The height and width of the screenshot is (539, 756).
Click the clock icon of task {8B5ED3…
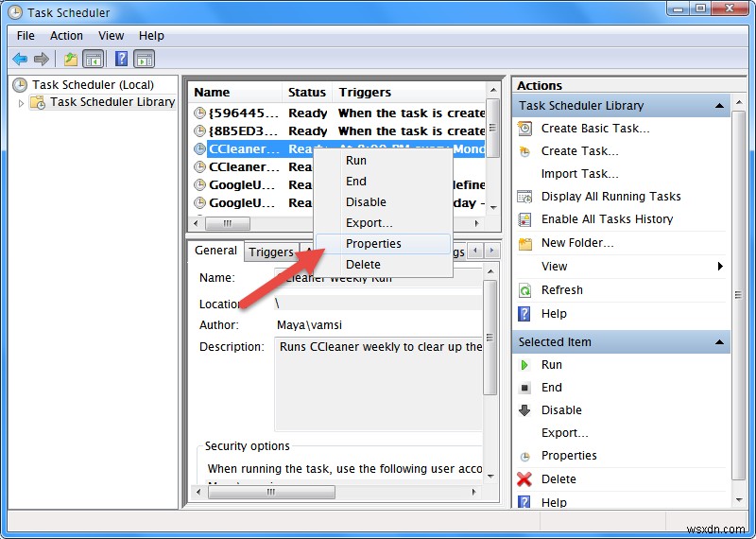[199, 130]
